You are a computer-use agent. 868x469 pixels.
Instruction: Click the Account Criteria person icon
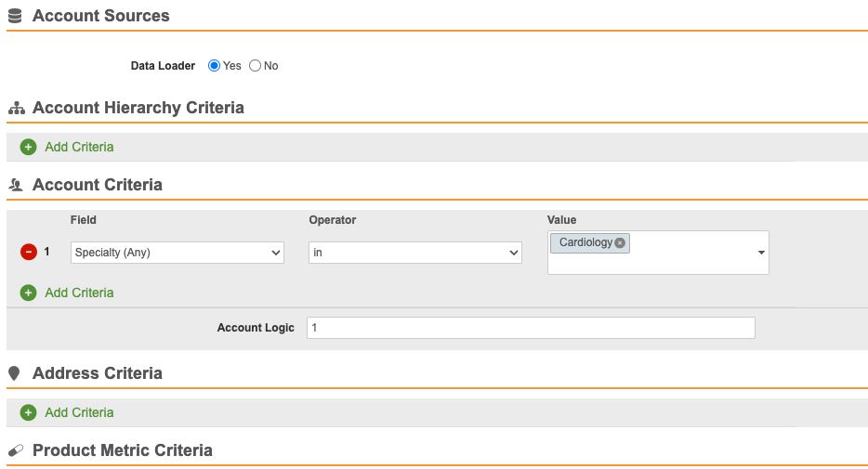tap(16, 186)
